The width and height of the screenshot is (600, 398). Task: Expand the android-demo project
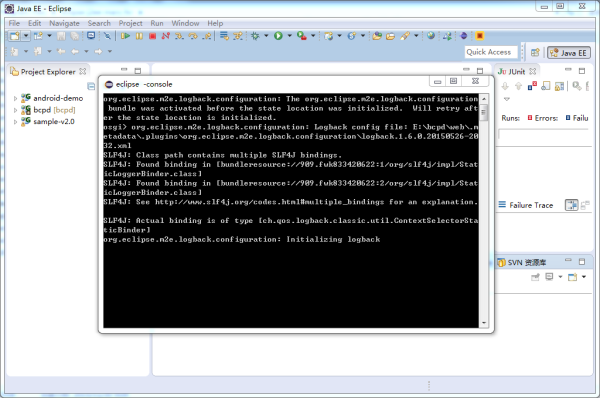(15, 99)
